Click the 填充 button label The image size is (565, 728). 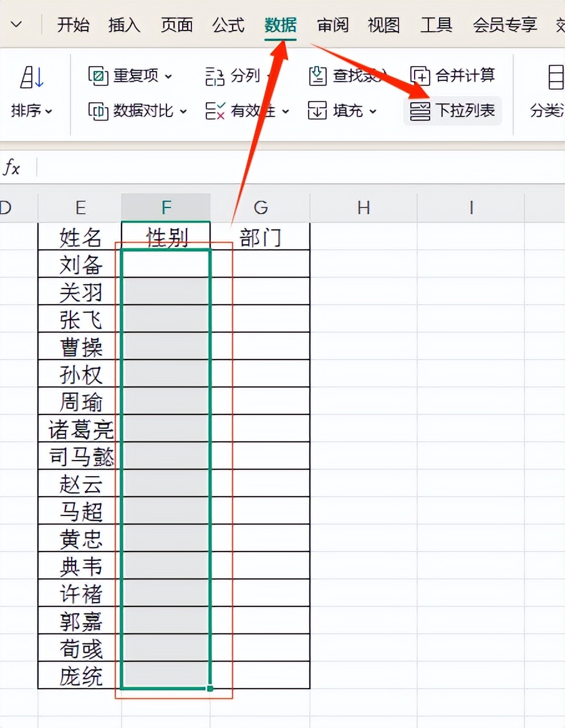click(348, 111)
